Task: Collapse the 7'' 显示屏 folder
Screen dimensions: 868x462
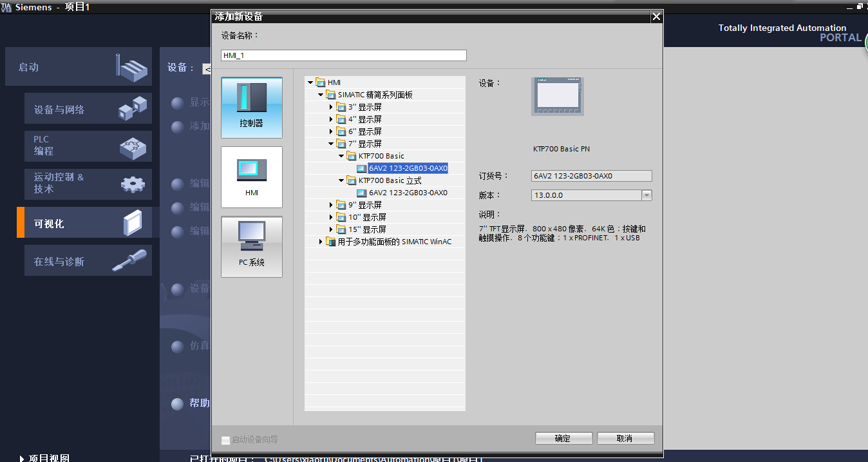Action: [x=331, y=144]
